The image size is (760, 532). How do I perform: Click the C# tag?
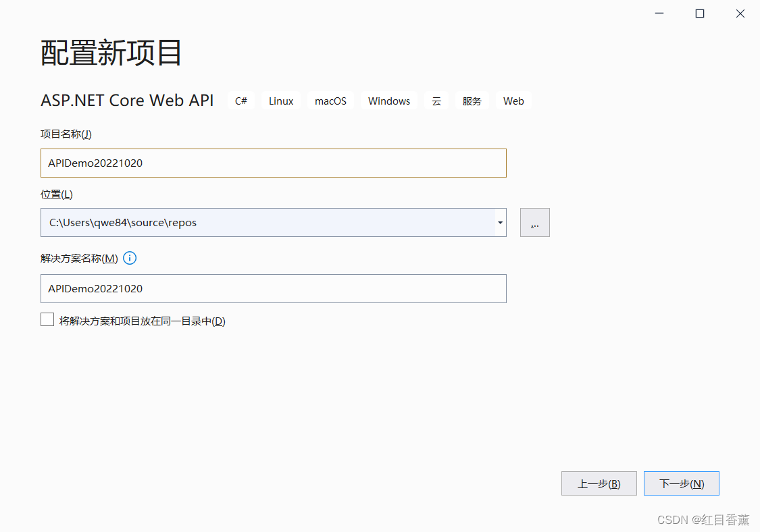pos(241,101)
